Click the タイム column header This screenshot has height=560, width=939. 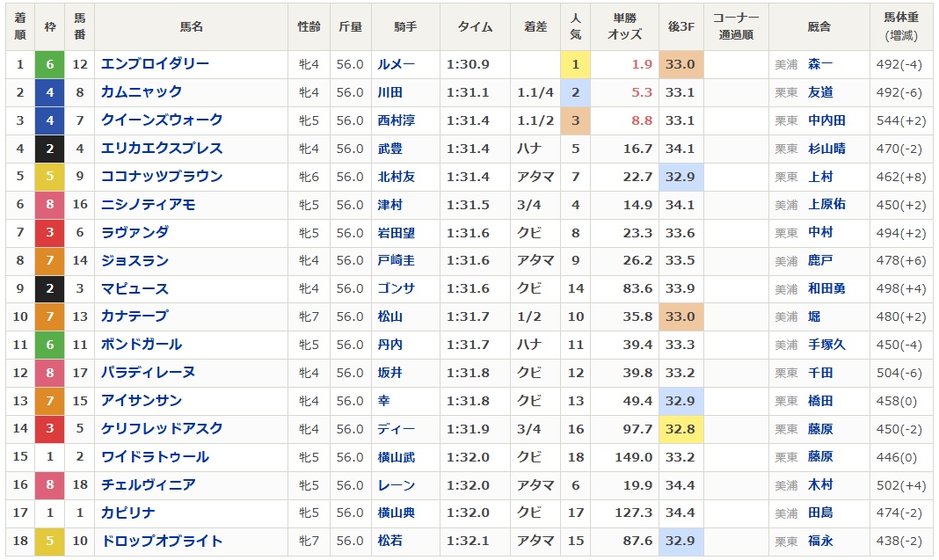[x=475, y=27]
